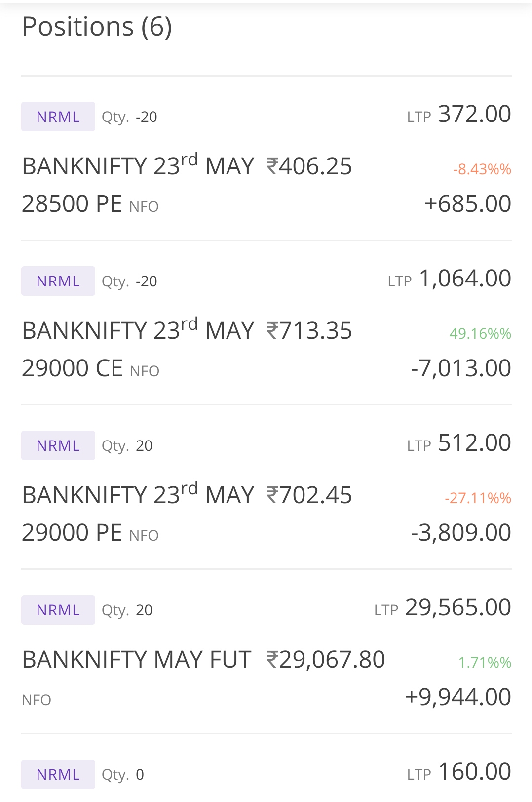Tap the -7,013.00 loss figure
This screenshot has width=532, height=802.
click(461, 368)
